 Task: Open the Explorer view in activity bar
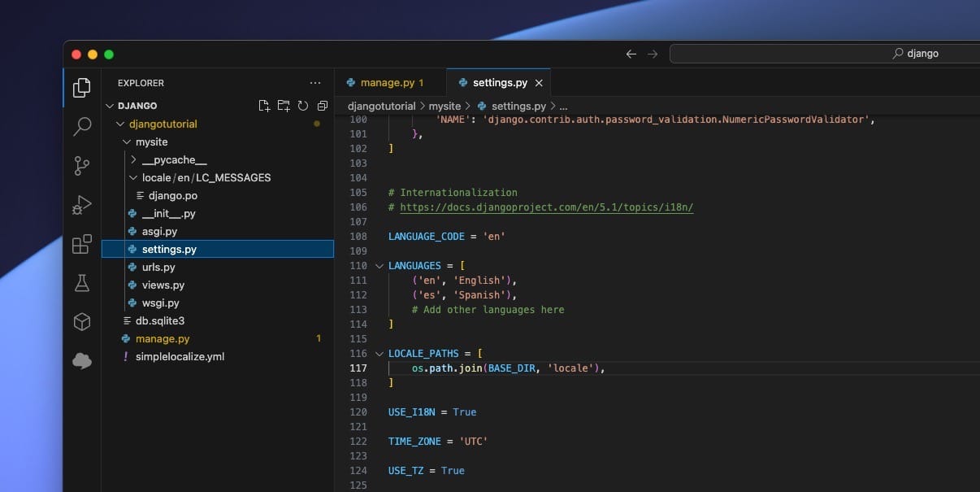(82, 87)
